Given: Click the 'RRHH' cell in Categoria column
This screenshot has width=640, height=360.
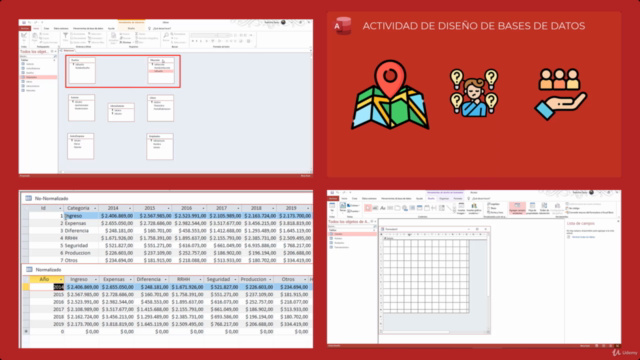Looking at the screenshot, I should (x=81, y=238).
